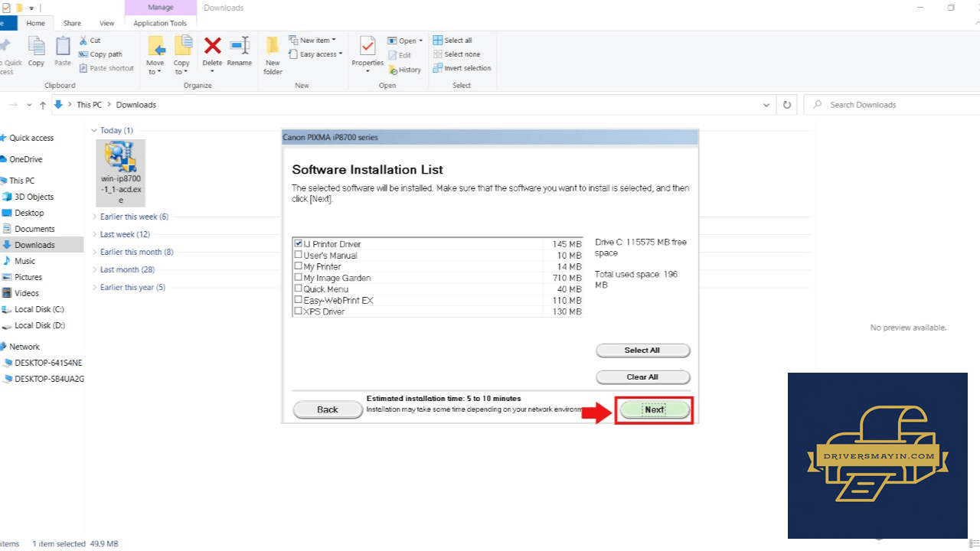Viewport: 980px width, 551px height.
Task: Expand the Earlier this year (5) group
Action: 94,287
